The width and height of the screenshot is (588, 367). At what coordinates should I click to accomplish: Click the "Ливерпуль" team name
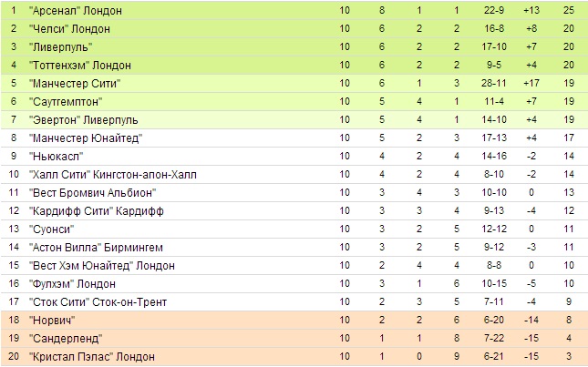click(61, 47)
